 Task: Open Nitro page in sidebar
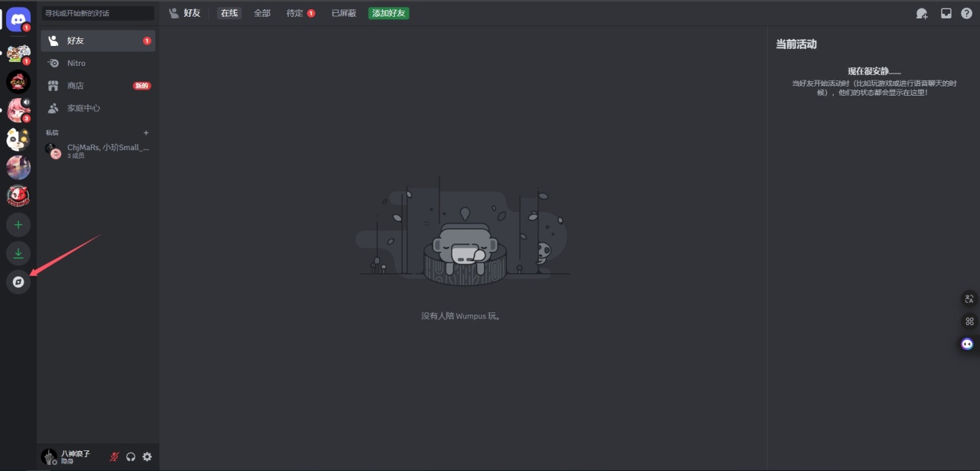coord(98,63)
